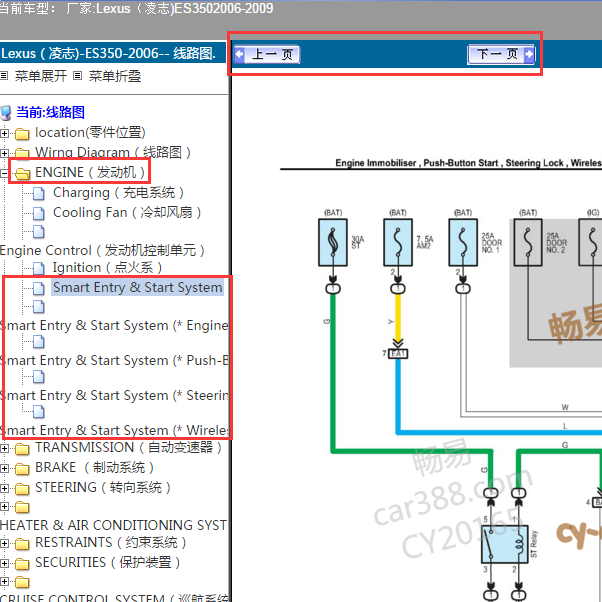Screen dimensions: 602x602
Task: Open Ignition（点火系）diagram
Action: tap(107, 268)
